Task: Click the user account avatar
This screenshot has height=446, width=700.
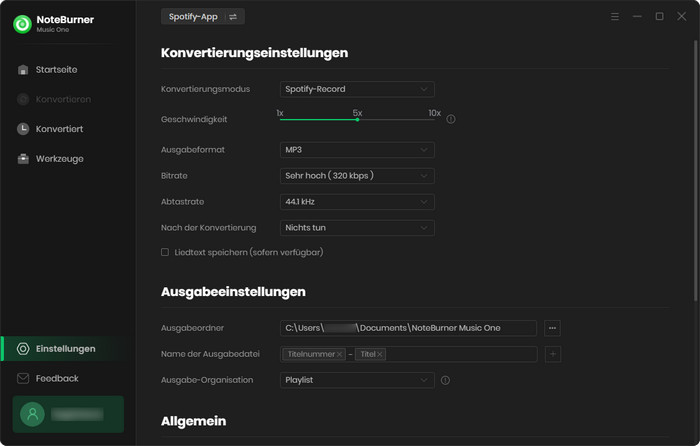Action: [x=32, y=414]
